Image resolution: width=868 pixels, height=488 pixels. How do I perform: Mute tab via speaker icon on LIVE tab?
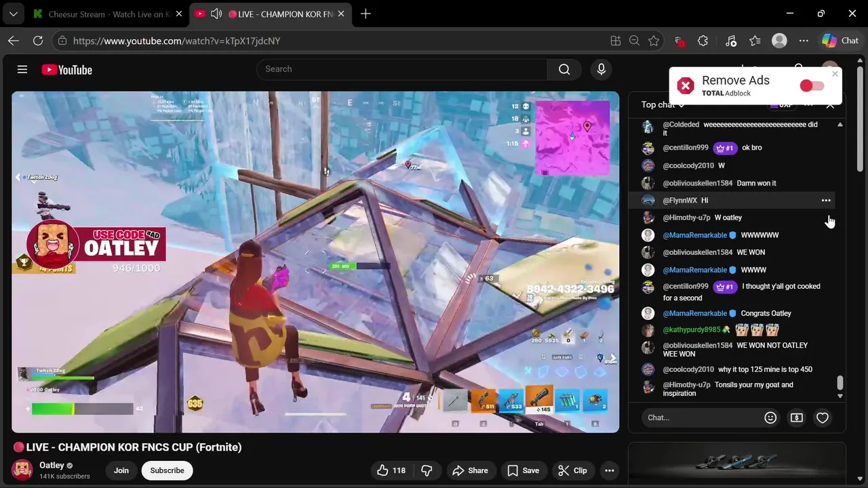(x=216, y=14)
